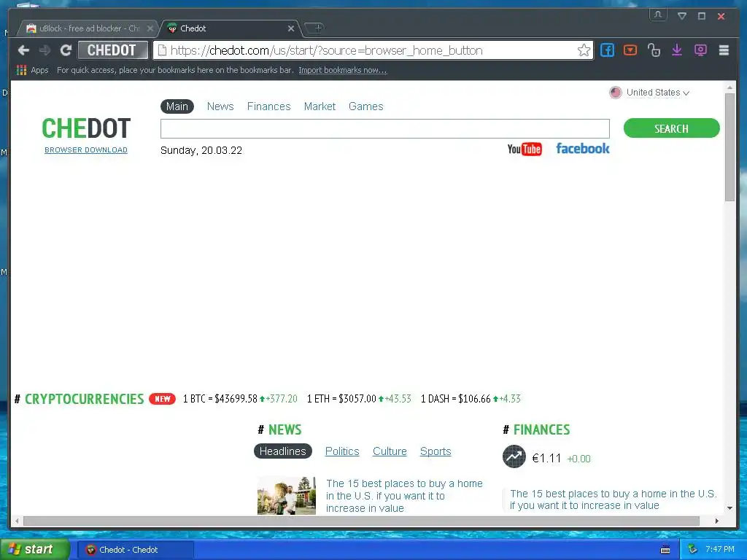The height and width of the screenshot is (560, 747).
Task: Open the 15 best places article under Finances
Action: pos(613,499)
